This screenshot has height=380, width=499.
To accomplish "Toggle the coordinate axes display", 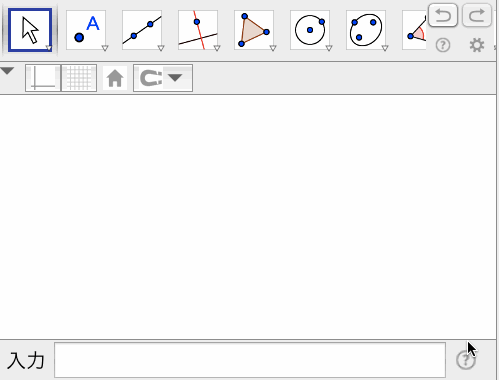I will click(x=43, y=78).
